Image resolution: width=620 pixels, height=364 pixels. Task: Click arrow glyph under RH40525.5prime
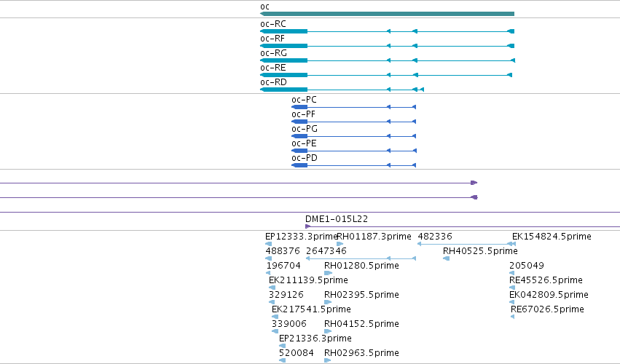pyautogui.click(x=446, y=258)
